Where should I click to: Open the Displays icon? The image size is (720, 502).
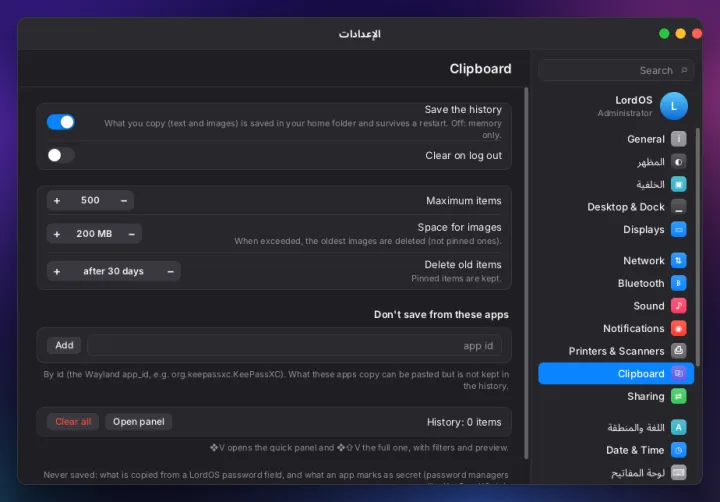click(x=678, y=229)
